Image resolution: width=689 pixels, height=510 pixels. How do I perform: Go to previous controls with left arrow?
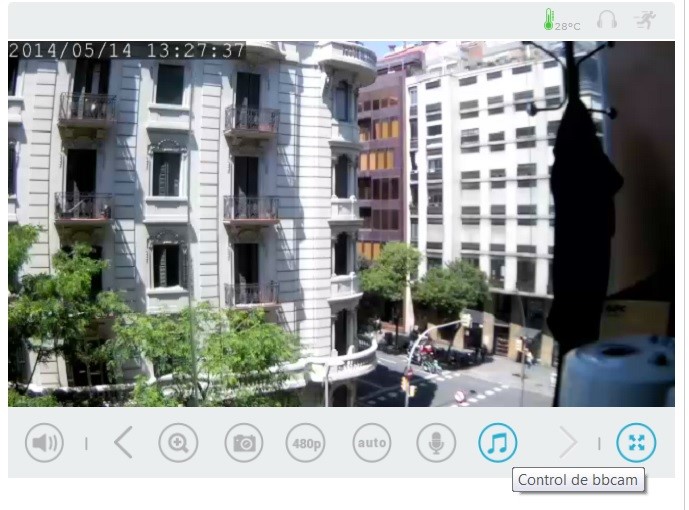click(123, 443)
